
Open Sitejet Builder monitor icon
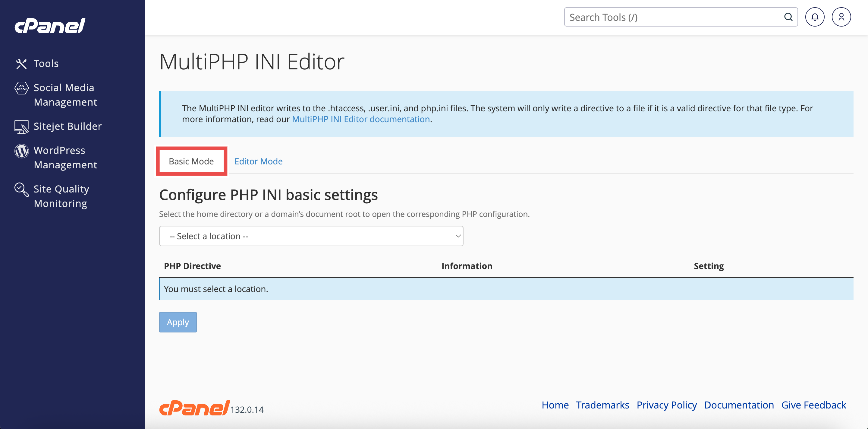pyautogui.click(x=21, y=127)
